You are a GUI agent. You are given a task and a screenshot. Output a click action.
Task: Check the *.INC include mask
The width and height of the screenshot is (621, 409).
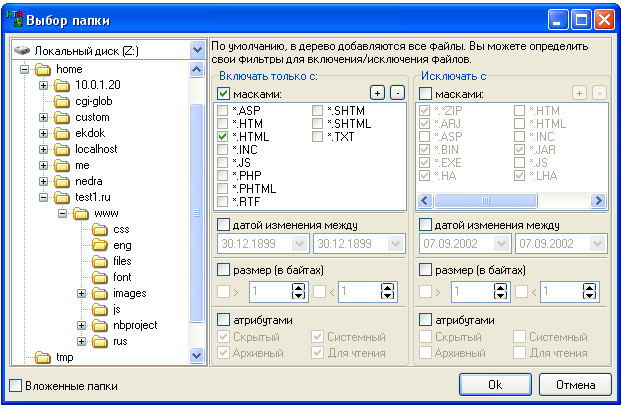click(223, 150)
